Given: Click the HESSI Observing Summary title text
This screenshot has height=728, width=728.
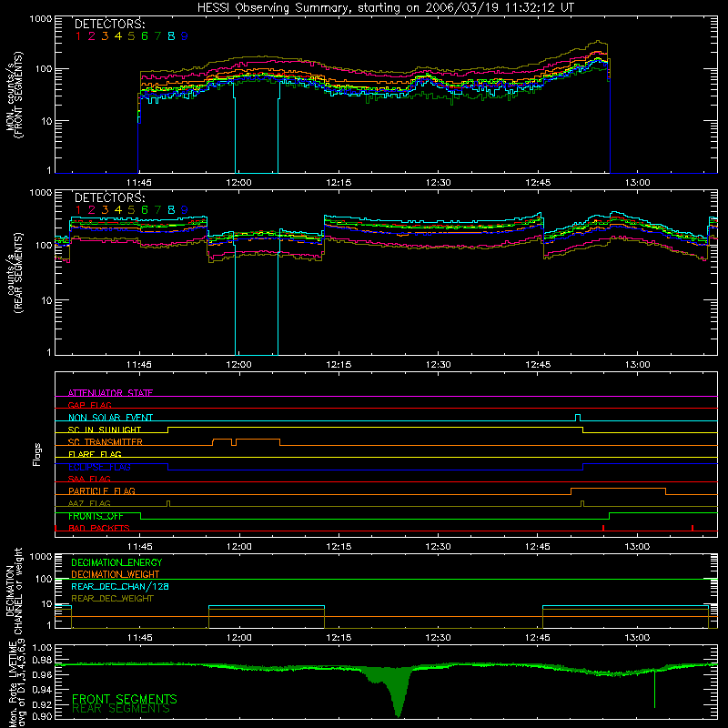Looking at the screenshot, I should (385, 8).
